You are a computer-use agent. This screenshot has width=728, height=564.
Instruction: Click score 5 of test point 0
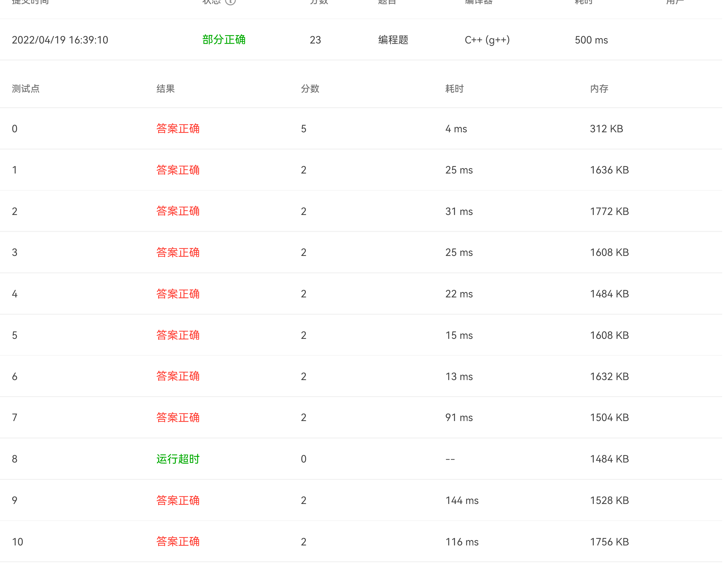(303, 129)
